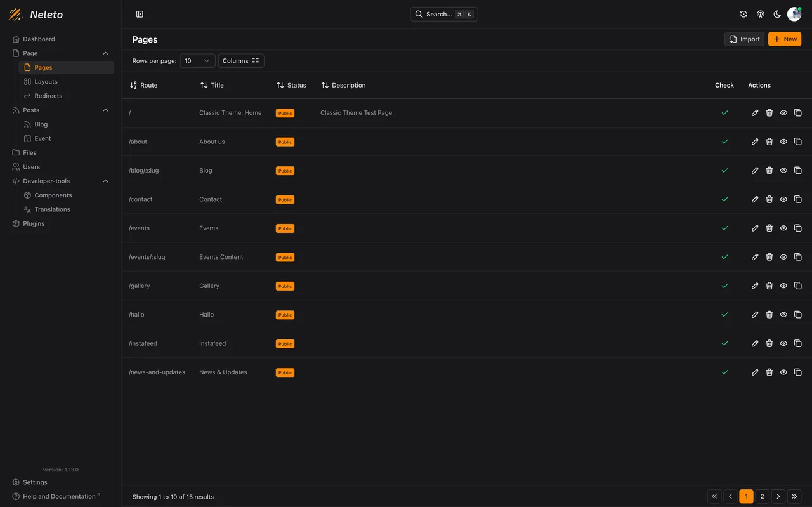Open the user avatar menu
The width and height of the screenshot is (812, 507).
point(794,14)
